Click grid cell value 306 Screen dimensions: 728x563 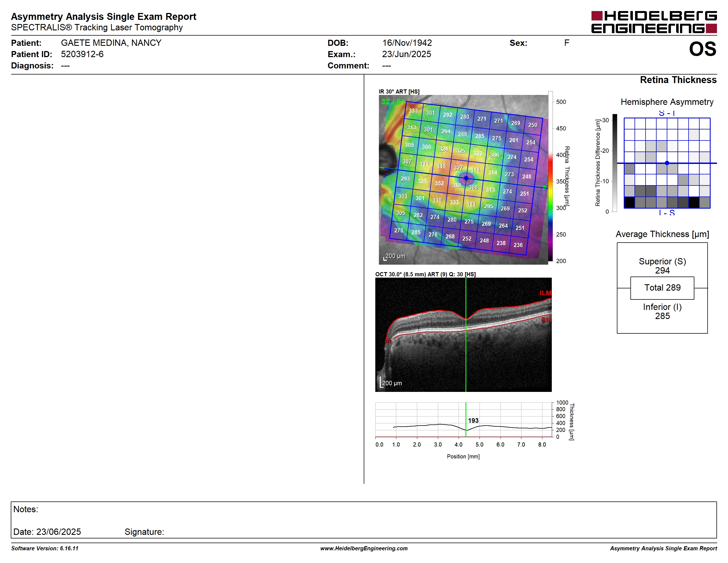point(494,155)
